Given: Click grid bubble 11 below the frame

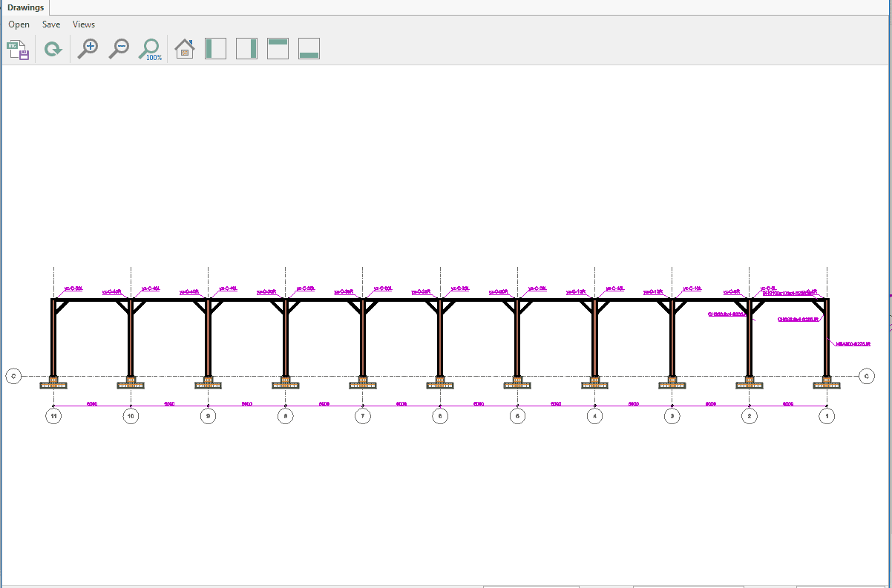Looking at the screenshot, I should 53,417.
